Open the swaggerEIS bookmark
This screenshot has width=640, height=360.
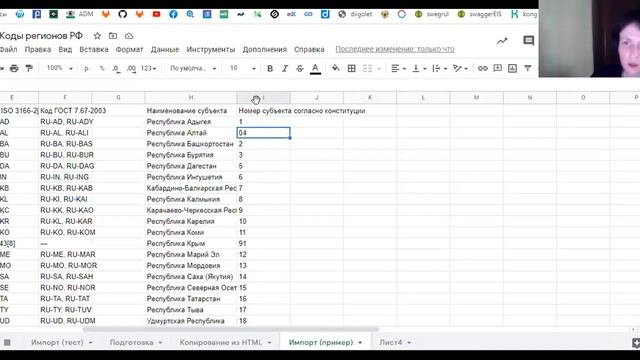[x=479, y=14]
